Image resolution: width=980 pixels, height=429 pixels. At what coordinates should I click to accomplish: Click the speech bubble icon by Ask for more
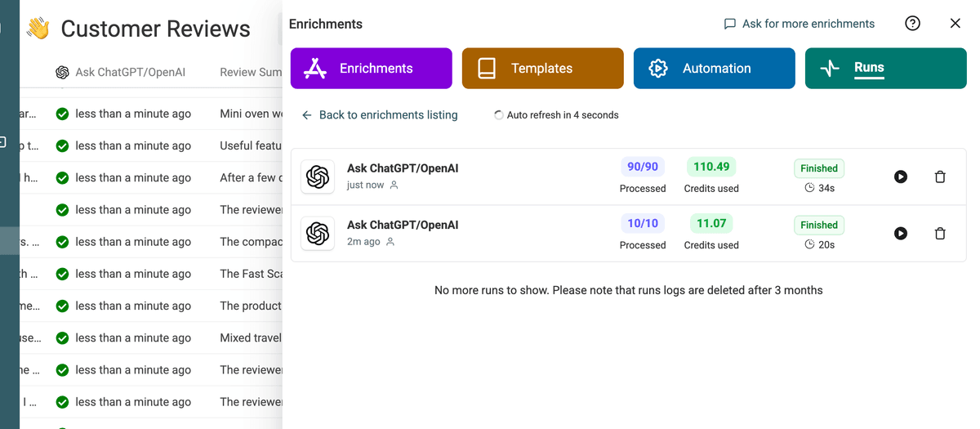[730, 24]
